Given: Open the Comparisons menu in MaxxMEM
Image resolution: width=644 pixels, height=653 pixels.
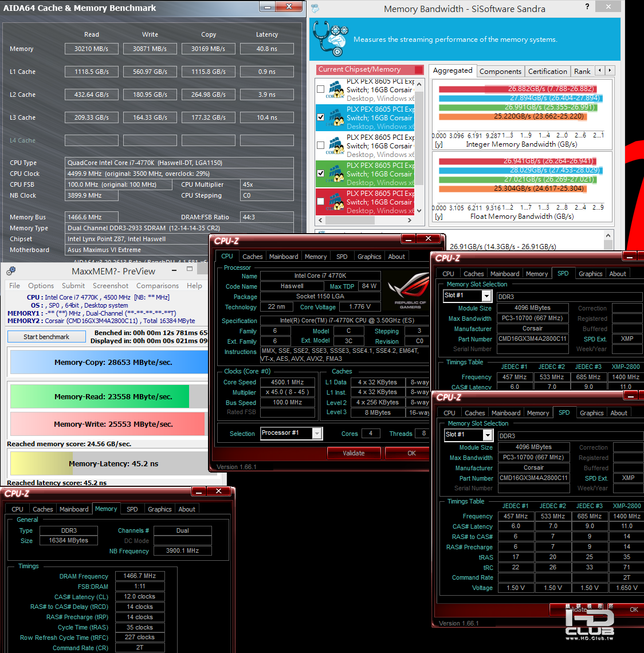Looking at the screenshot, I should [x=158, y=286].
